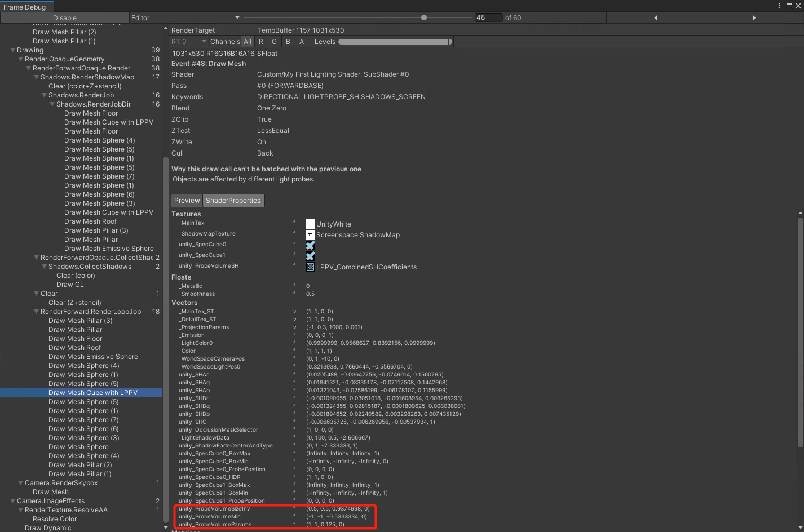Open the RT 0 render target dropdown
Viewport: 804px width, 532px height.
189,42
